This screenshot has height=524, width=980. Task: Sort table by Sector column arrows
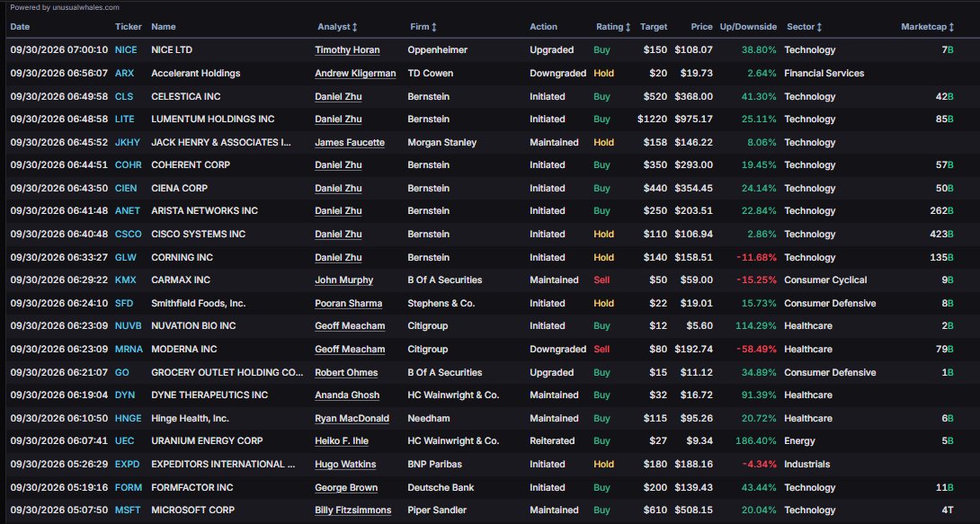click(819, 27)
